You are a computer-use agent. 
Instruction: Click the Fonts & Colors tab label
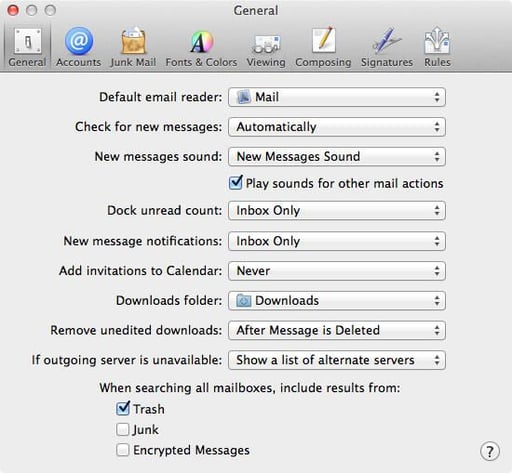point(201,62)
